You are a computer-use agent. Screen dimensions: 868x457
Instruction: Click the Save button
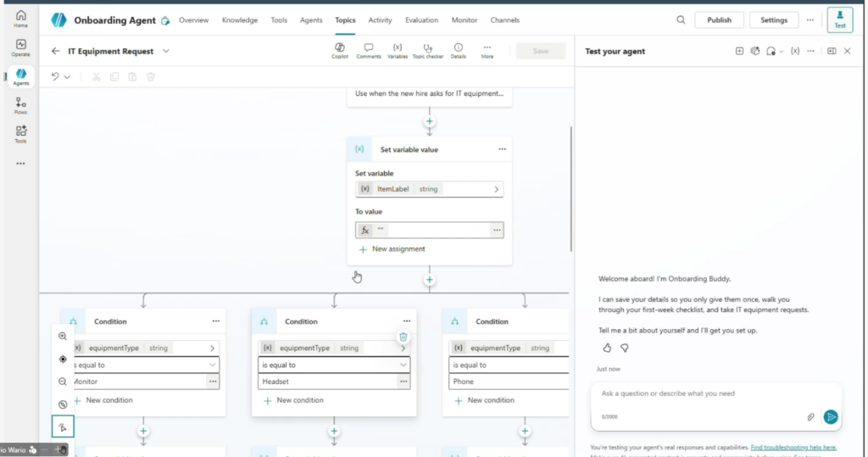[541, 51]
